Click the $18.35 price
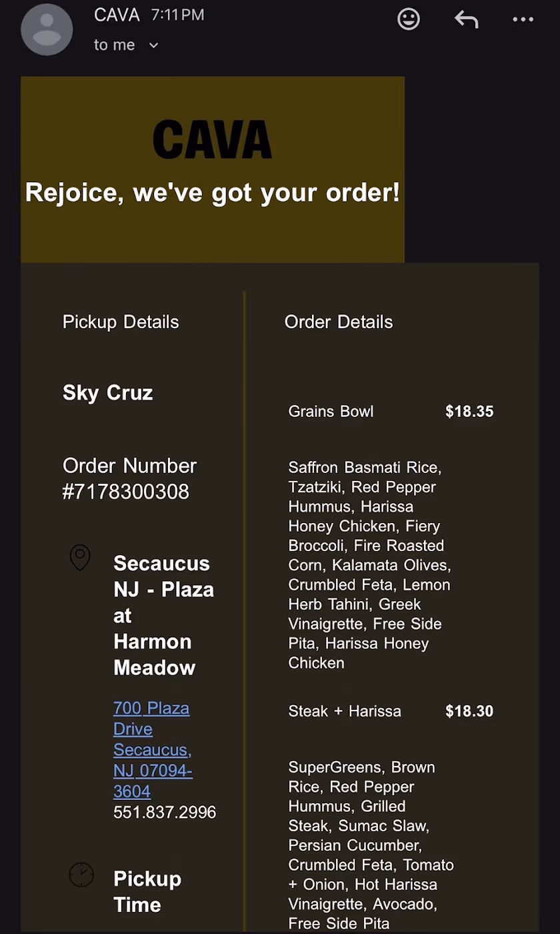The height and width of the screenshot is (934, 560). 469,412
